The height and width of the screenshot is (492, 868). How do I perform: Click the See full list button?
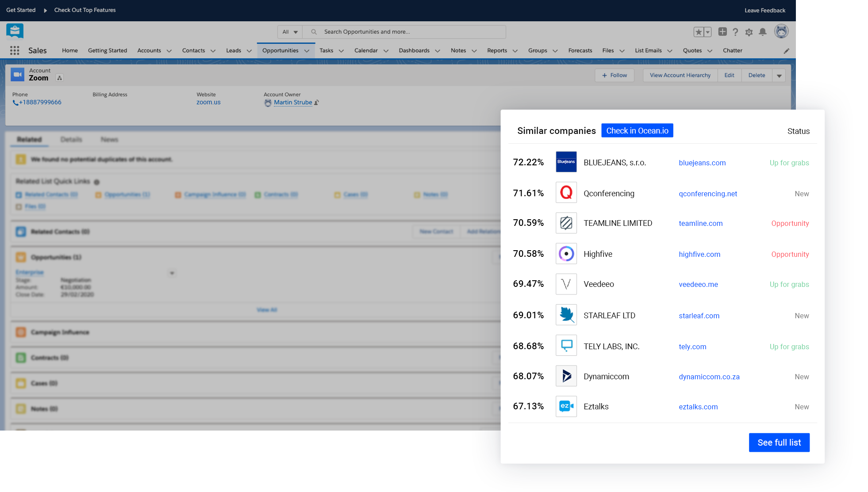coord(779,442)
